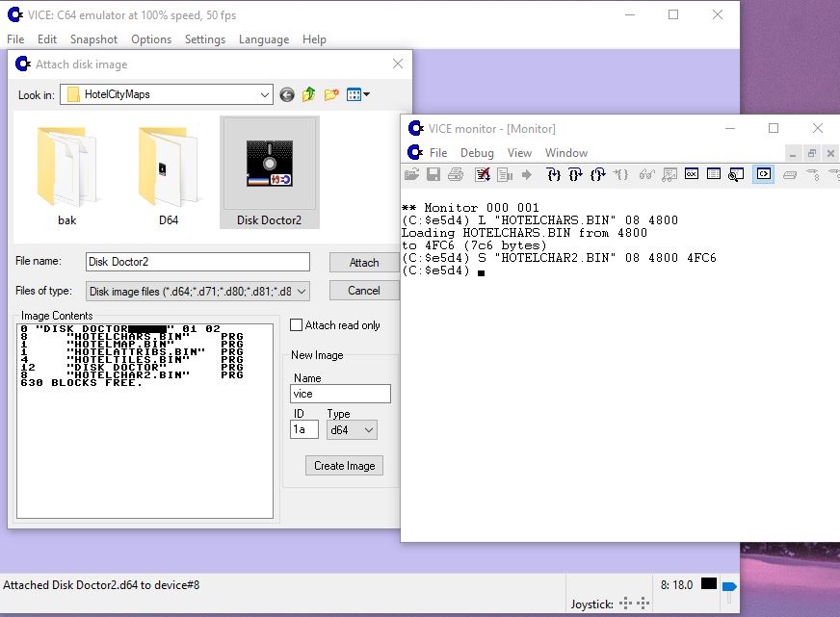Open the File menu in VICE
840x617 pixels.
click(x=15, y=39)
